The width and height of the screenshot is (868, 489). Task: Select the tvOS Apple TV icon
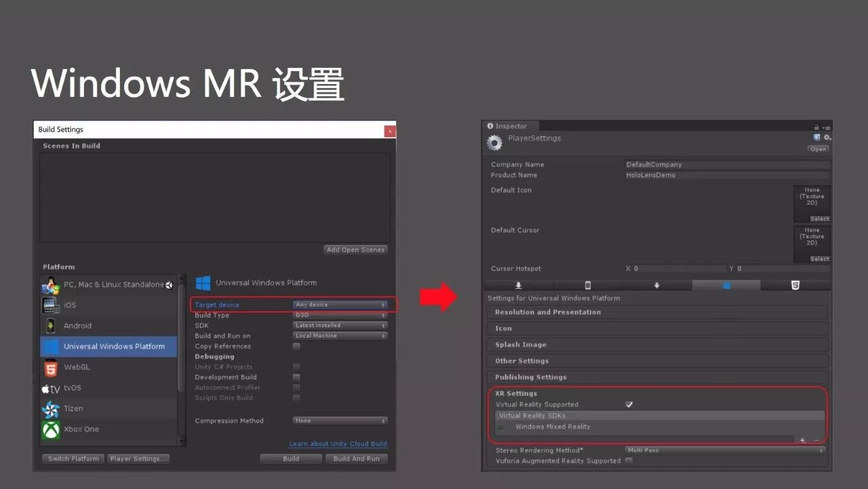50,389
